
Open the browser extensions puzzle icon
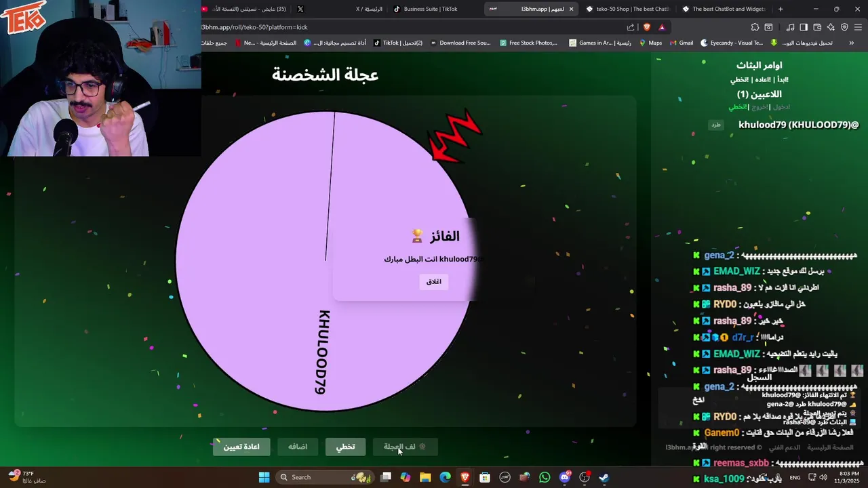point(755,27)
